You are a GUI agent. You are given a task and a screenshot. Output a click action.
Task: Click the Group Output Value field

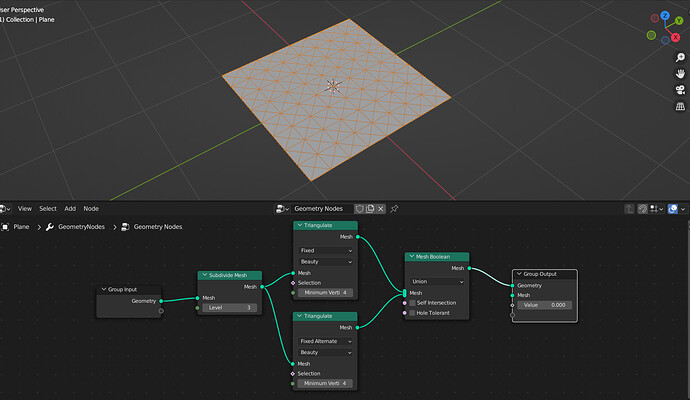[x=545, y=305]
